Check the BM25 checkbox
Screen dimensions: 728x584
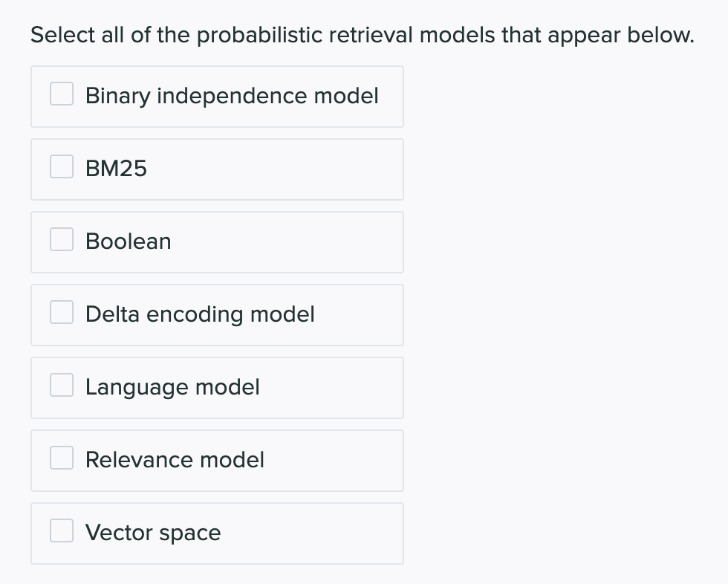click(x=62, y=166)
